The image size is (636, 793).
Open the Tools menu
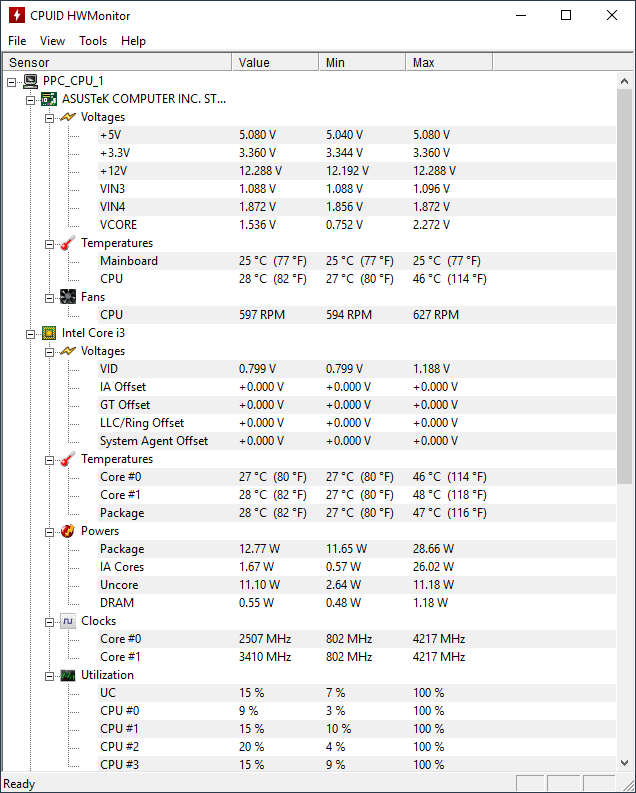click(93, 41)
